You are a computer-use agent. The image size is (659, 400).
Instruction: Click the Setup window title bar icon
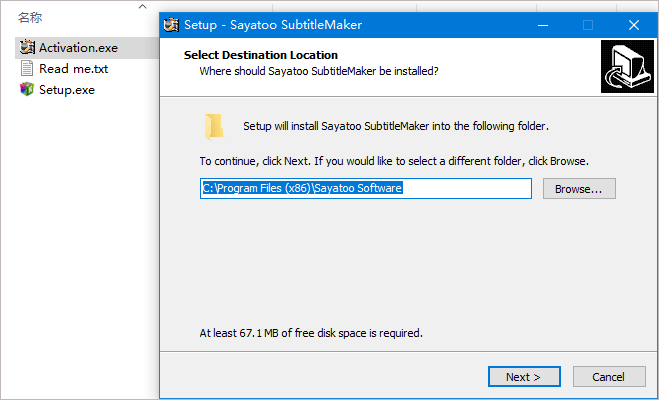point(170,25)
